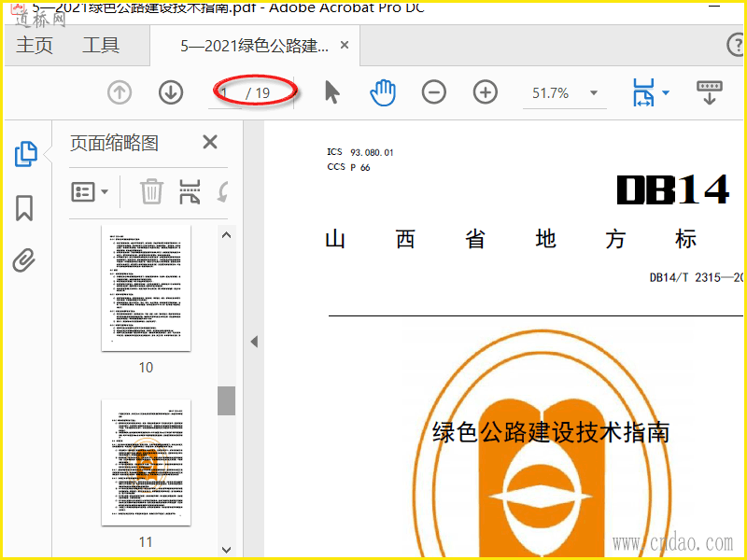This screenshot has height=560, width=747.
Task: Click the page number input field
Action: click(x=225, y=92)
